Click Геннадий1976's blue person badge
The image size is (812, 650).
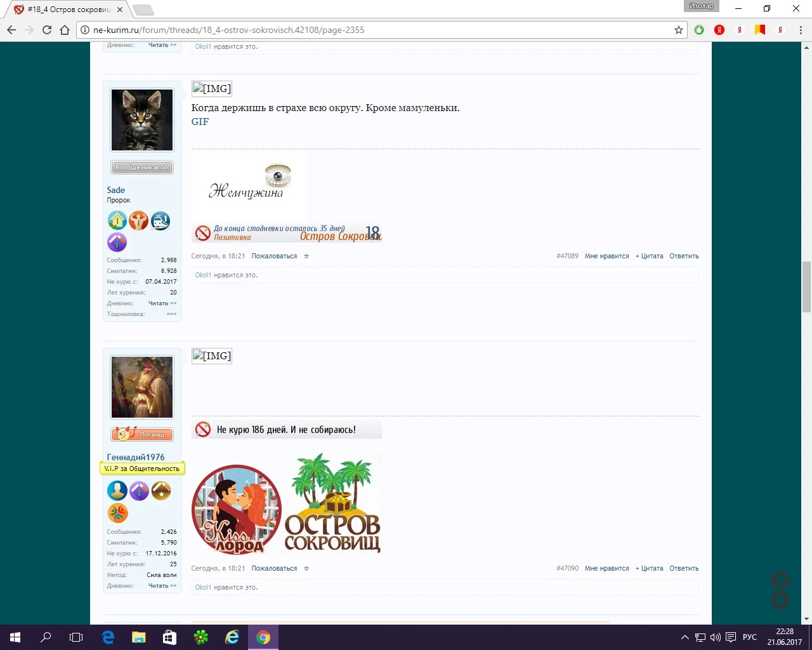(117, 491)
